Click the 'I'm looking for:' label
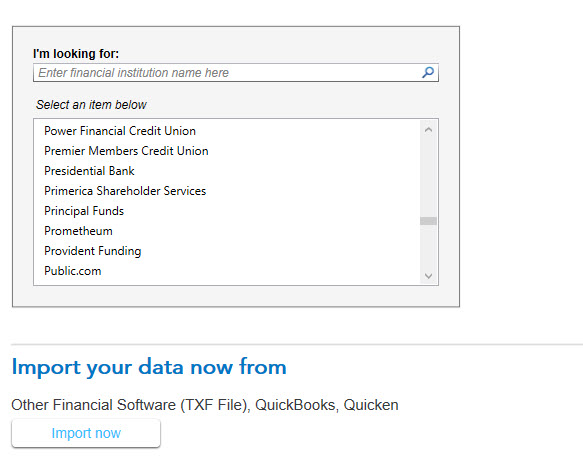The width and height of the screenshot is (583, 457). (76, 54)
